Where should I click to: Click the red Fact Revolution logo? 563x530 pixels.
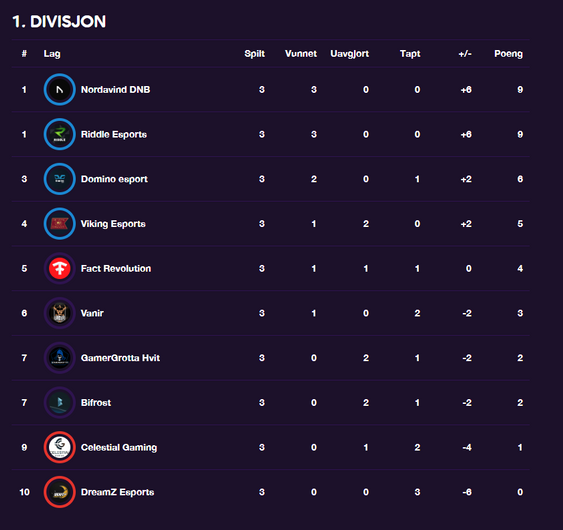pos(60,268)
